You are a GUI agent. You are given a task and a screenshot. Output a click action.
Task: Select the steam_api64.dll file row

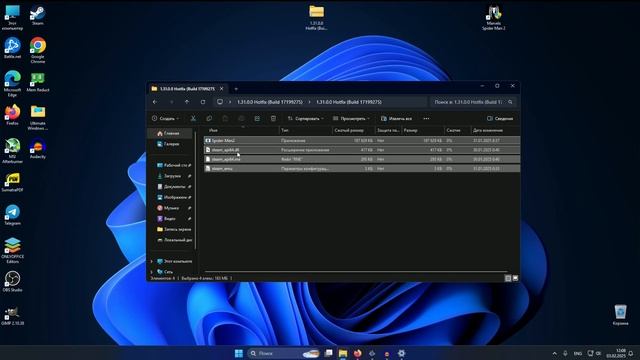(362, 150)
